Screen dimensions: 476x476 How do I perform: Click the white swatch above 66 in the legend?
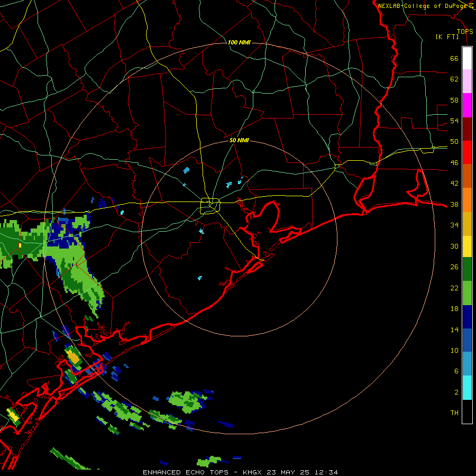coord(467,58)
